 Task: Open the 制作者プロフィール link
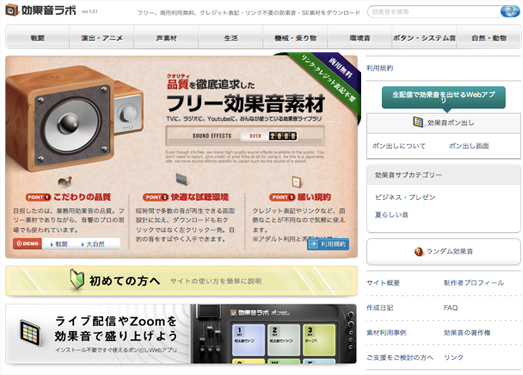(474, 283)
